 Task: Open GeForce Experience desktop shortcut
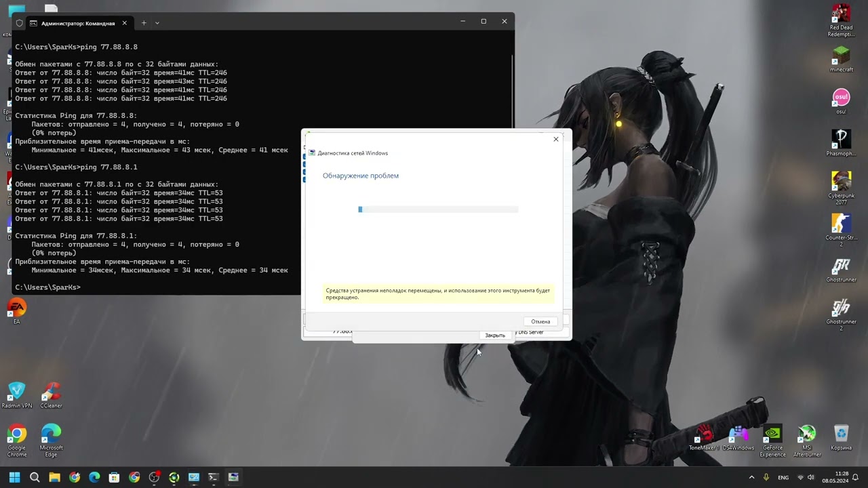772,441
